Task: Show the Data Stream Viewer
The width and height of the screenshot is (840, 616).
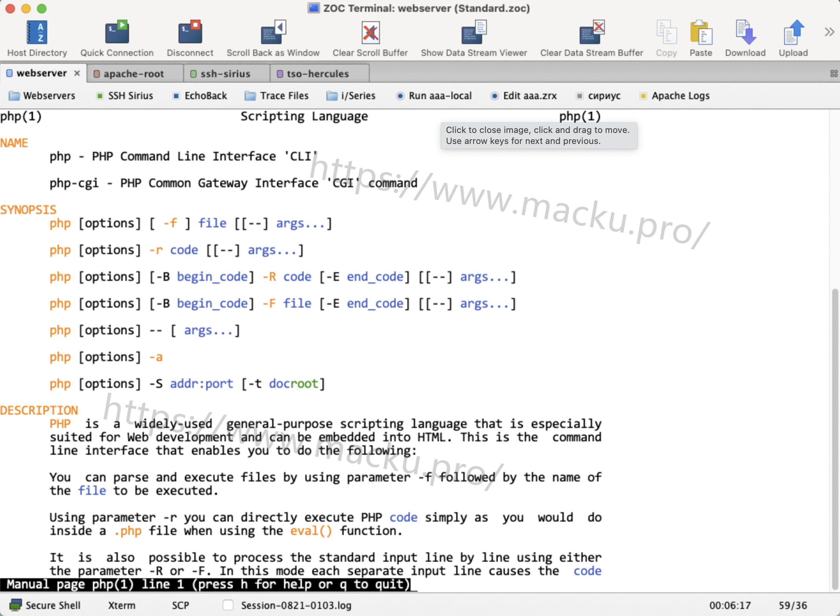Action: [474, 38]
